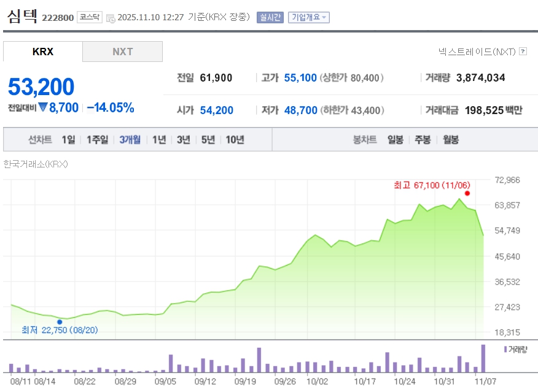
Task: Choose the 일봉 daily candle chart
Action: 396,139
